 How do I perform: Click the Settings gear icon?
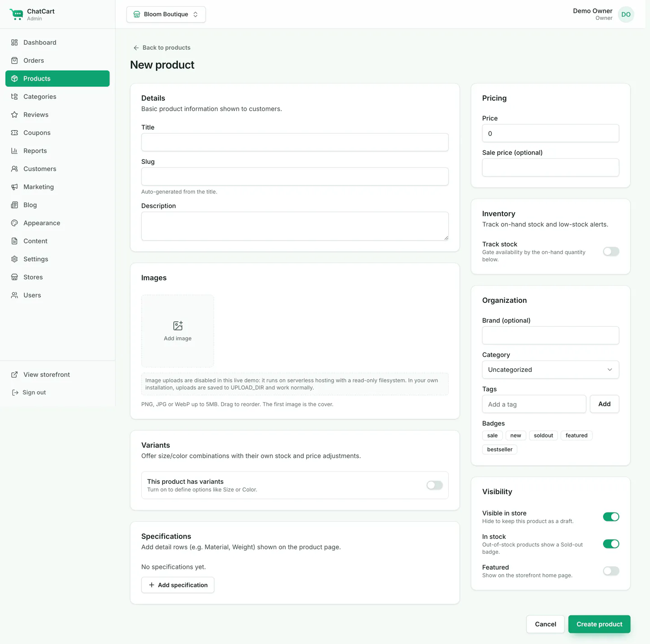point(14,259)
